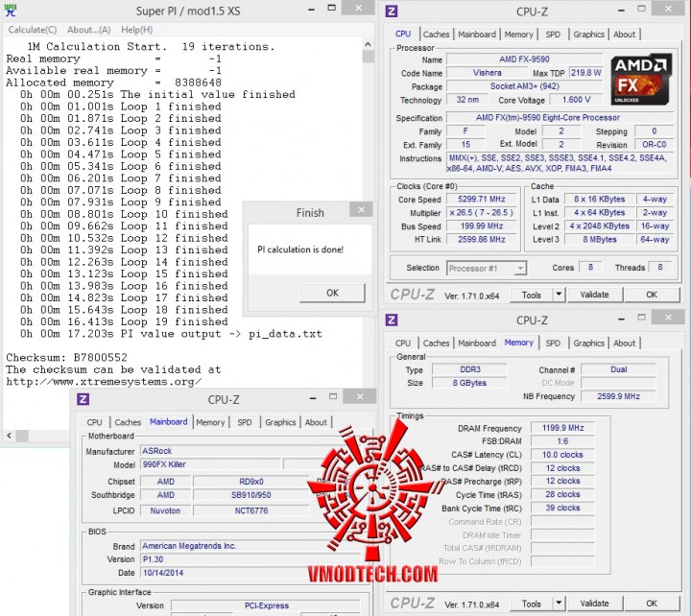The image size is (691, 616).
Task: Click Validate in the Memory CPU-Z window
Action: point(594,604)
